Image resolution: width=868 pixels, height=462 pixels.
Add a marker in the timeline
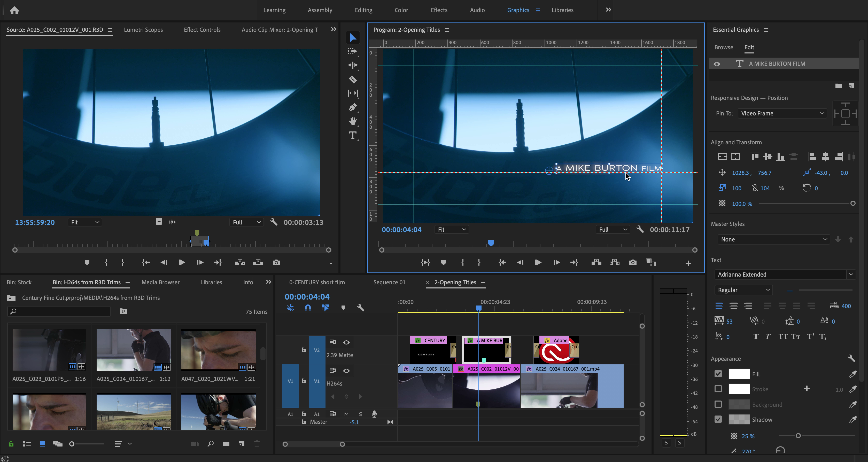tap(343, 307)
